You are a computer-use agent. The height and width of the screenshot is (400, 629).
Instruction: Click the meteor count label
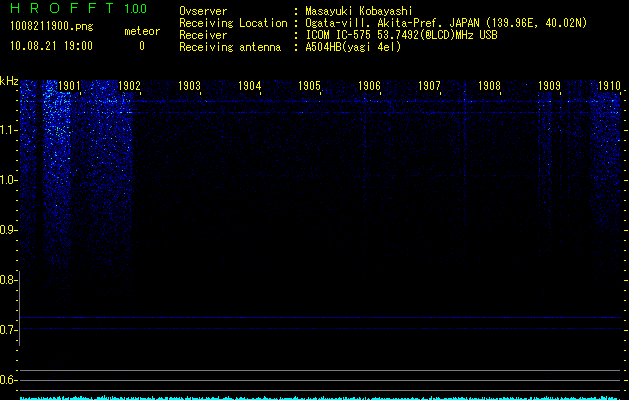142,31
